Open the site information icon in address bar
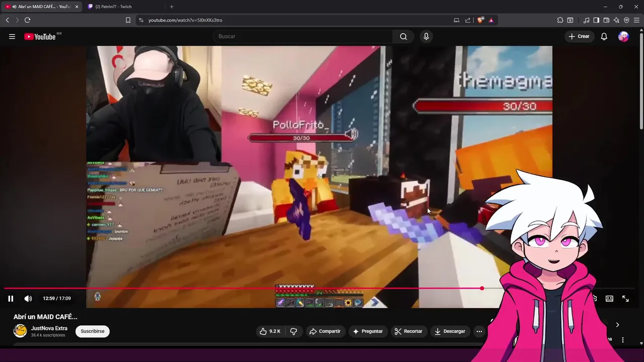 pos(141,20)
